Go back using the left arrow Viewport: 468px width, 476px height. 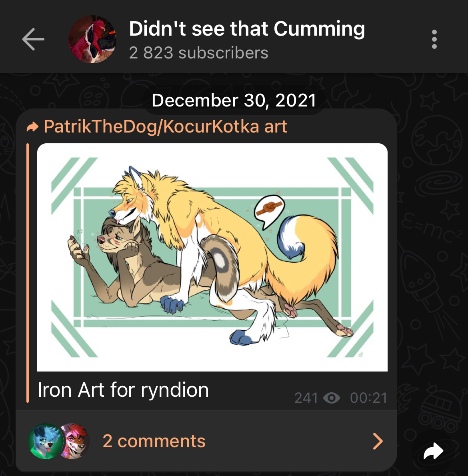[33, 39]
